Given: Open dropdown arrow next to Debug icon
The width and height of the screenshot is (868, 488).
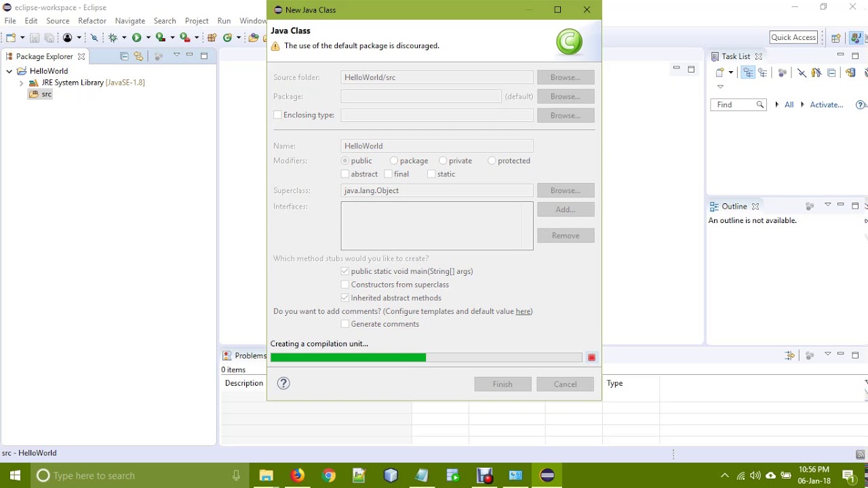Looking at the screenshot, I should (x=124, y=38).
